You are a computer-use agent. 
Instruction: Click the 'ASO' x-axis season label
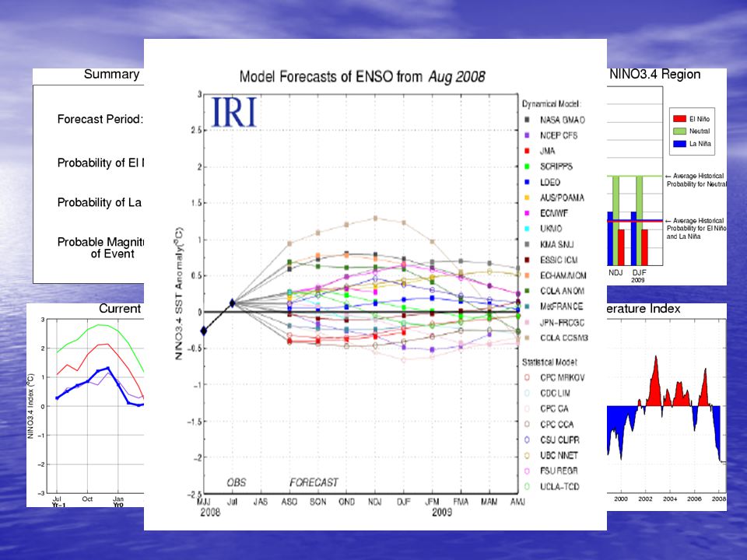coord(289,502)
